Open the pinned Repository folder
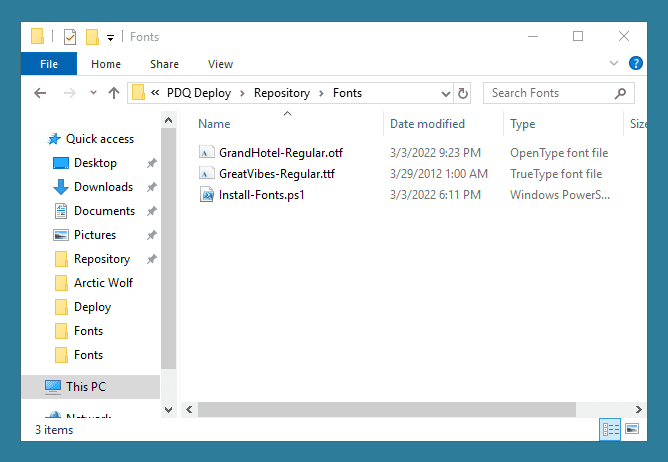Image resolution: width=668 pixels, height=462 pixels. 102,259
